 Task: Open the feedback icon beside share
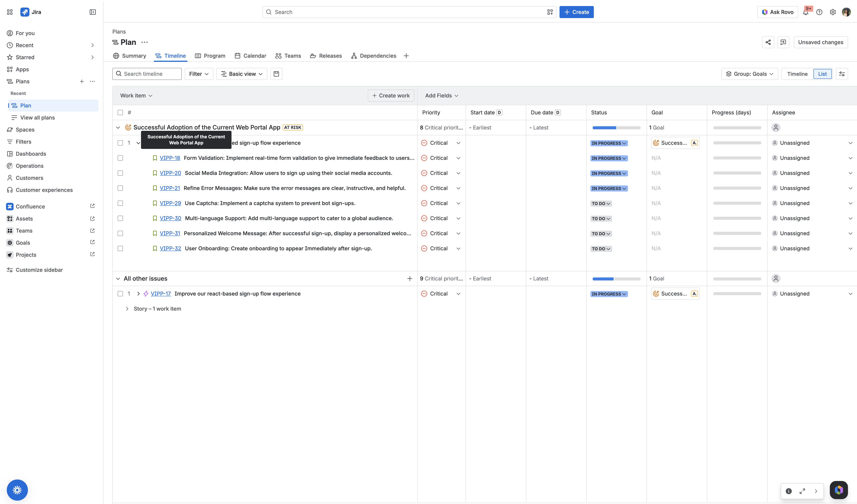click(783, 42)
